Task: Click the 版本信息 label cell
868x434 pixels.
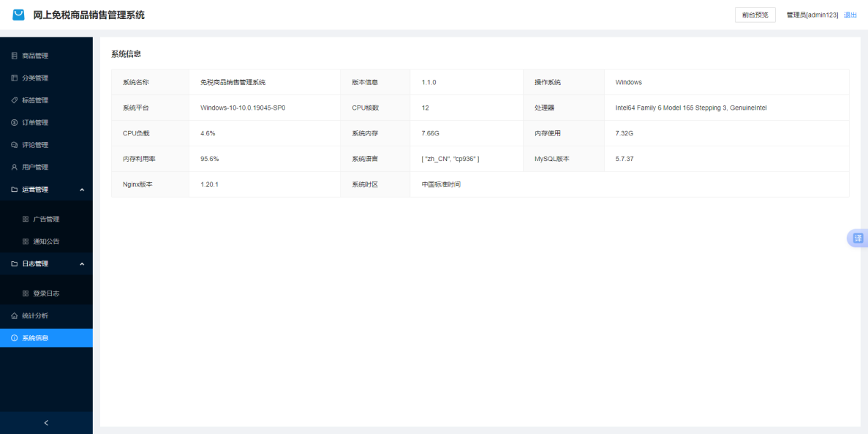Action: pyautogui.click(x=375, y=82)
